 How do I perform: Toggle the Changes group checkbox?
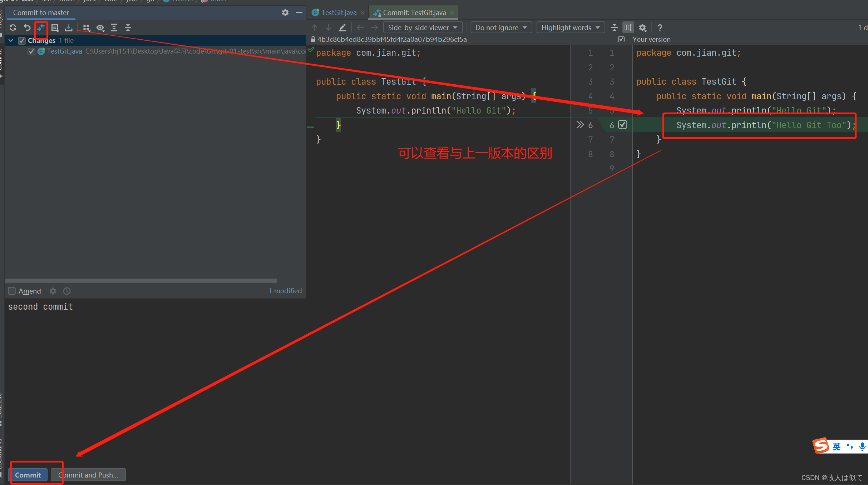[x=22, y=40]
